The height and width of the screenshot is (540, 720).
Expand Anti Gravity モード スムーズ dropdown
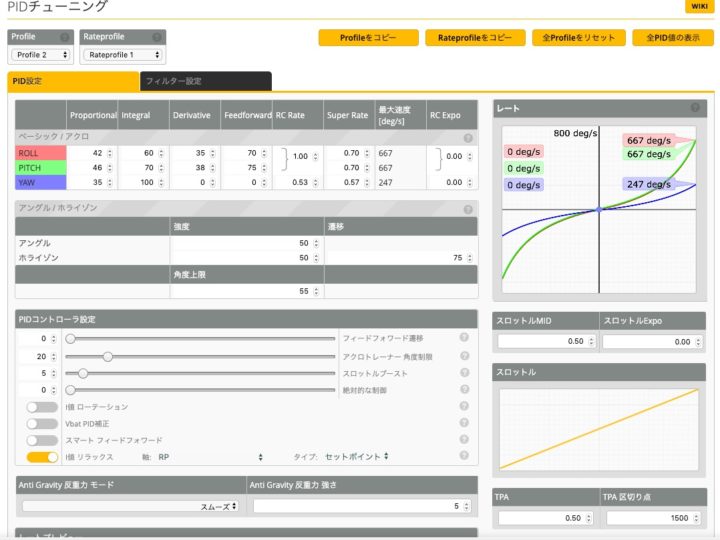130,507
